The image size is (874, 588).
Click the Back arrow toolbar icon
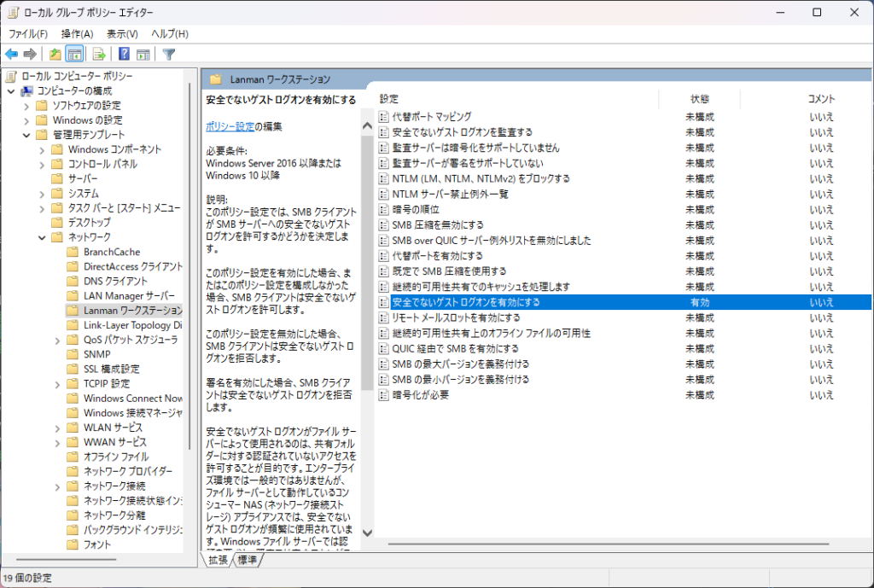pos(12,55)
